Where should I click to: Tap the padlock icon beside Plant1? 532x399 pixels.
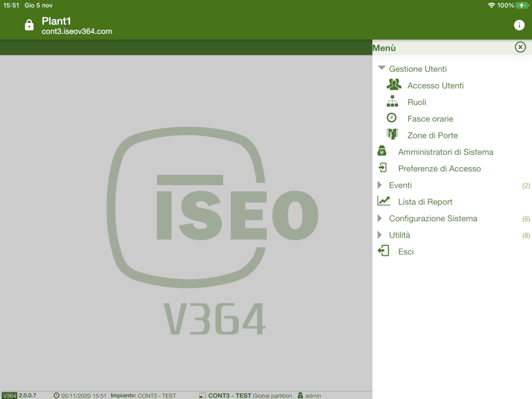[x=29, y=25]
